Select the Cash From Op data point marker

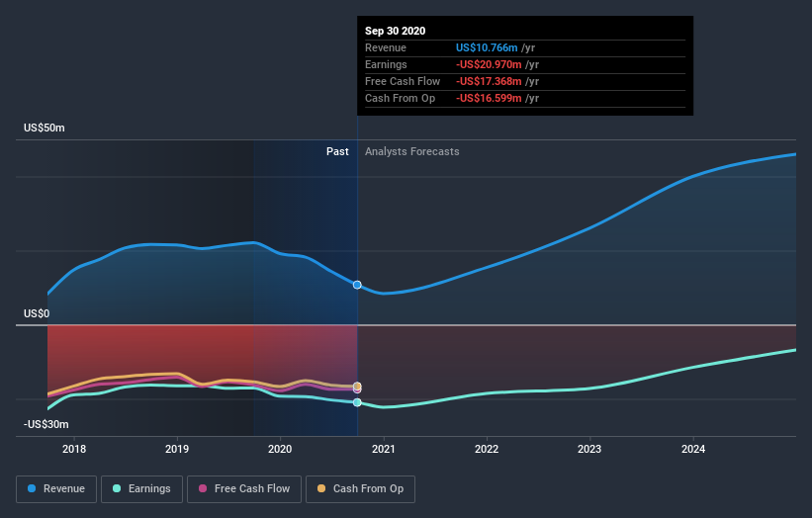[x=357, y=387]
